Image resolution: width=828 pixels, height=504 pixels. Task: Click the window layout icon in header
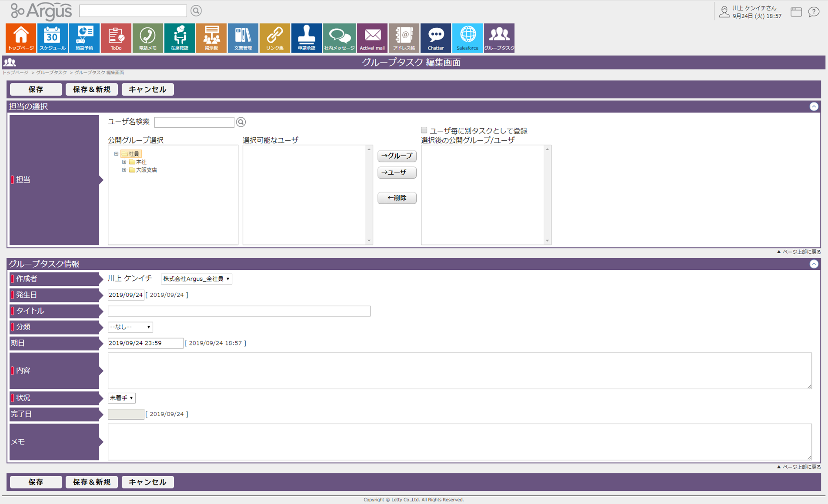pyautogui.click(x=796, y=12)
